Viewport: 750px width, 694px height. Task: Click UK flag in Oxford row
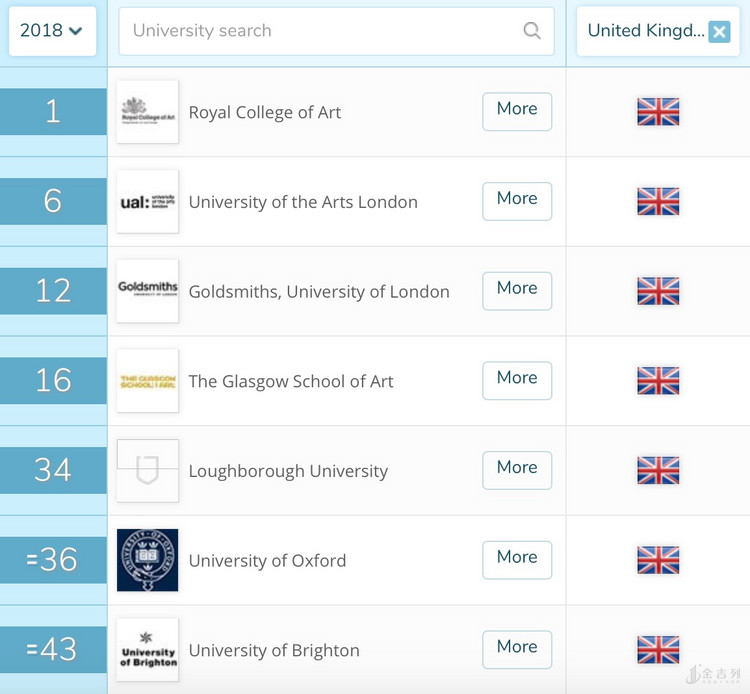coord(658,560)
